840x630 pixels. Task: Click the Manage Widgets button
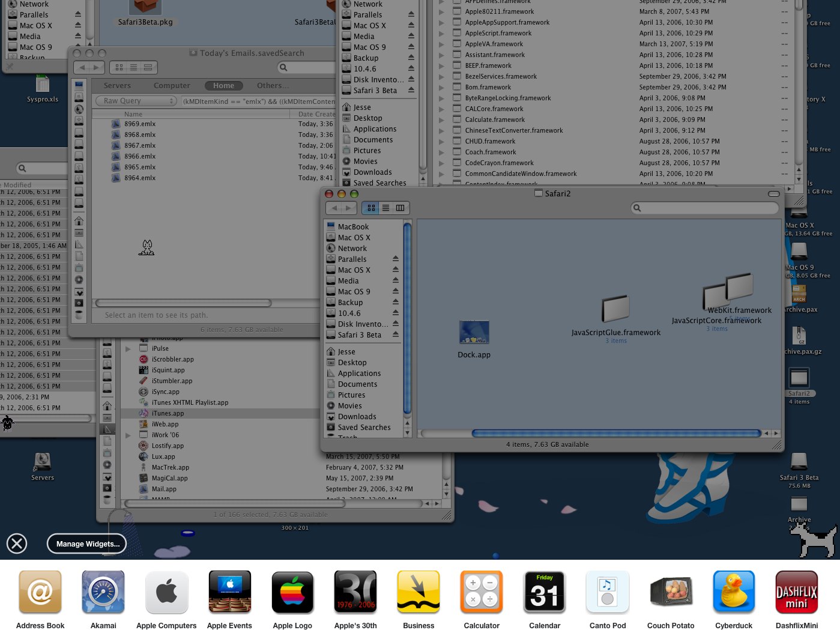point(88,544)
